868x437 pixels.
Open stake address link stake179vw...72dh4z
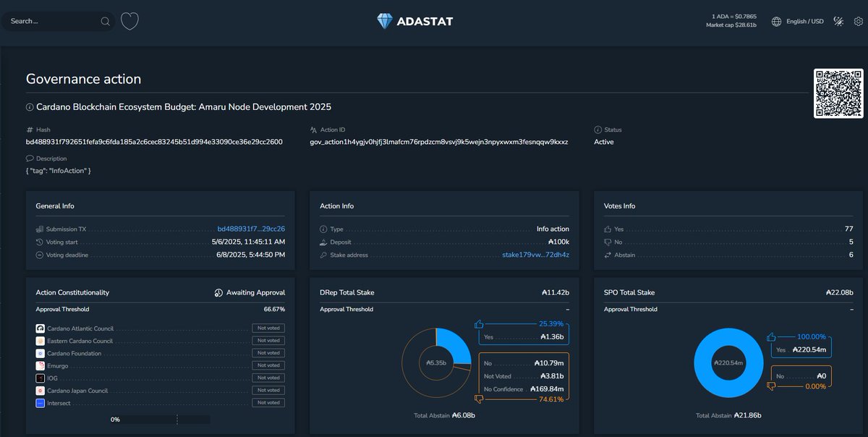(536, 255)
